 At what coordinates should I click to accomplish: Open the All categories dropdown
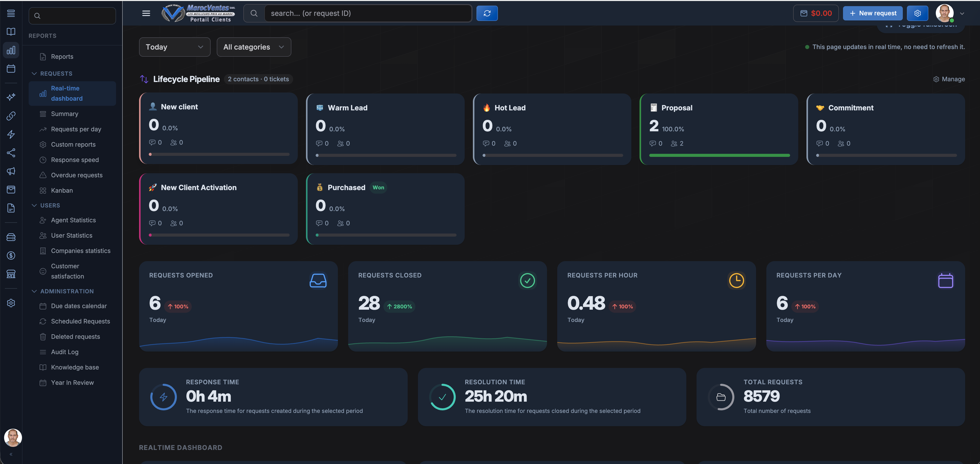click(254, 47)
